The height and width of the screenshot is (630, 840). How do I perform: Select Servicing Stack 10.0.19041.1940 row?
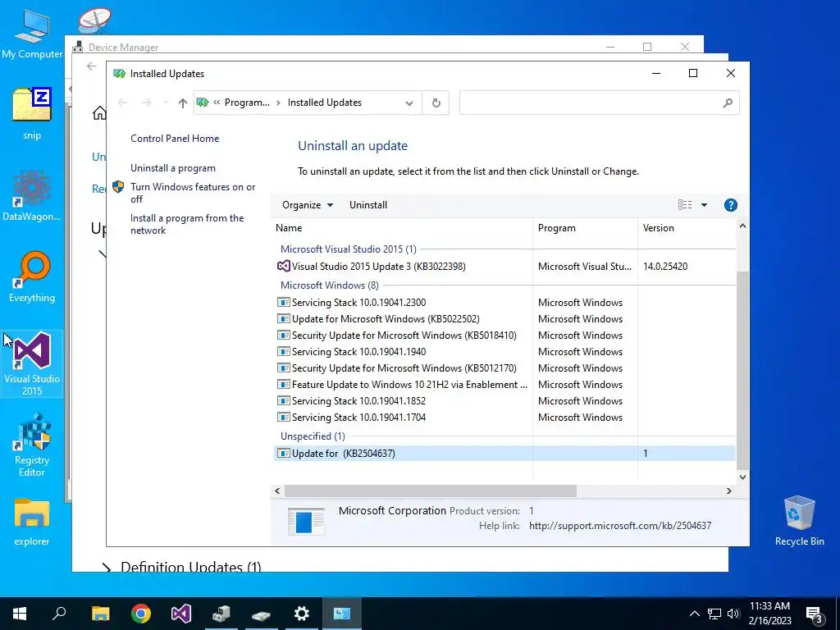[504, 352]
